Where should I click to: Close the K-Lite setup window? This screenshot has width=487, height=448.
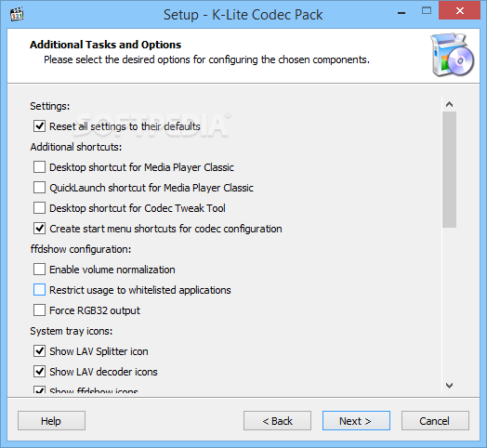[x=460, y=11]
